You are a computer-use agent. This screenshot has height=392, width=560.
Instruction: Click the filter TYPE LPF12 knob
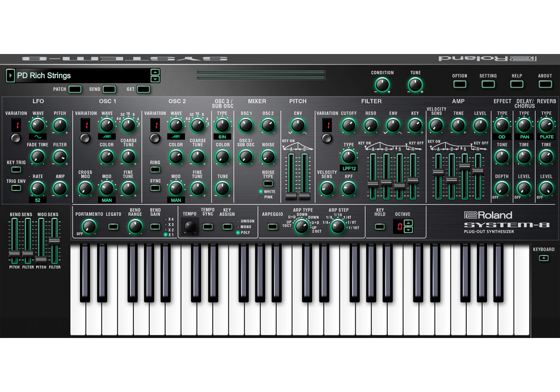coord(349,157)
